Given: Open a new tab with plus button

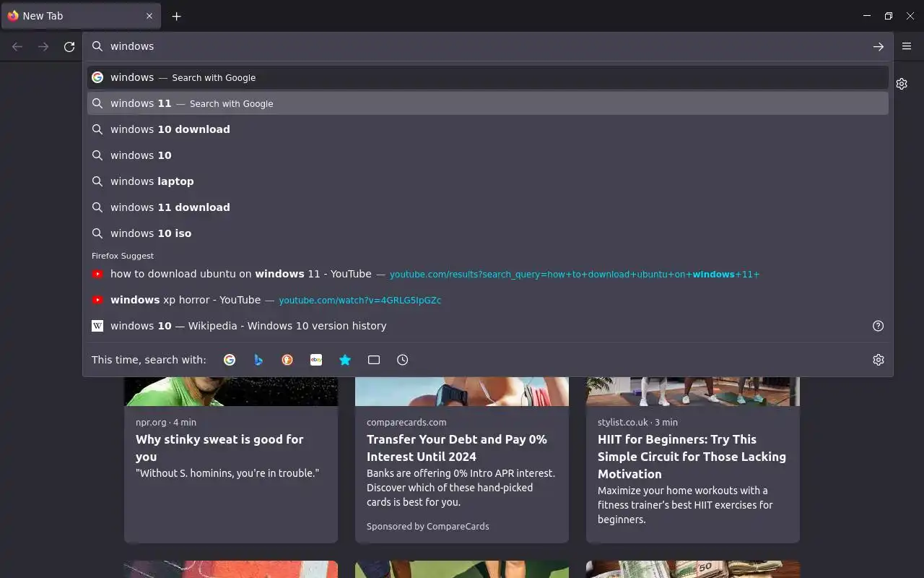Looking at the screenshot, I should pos(176,16).
